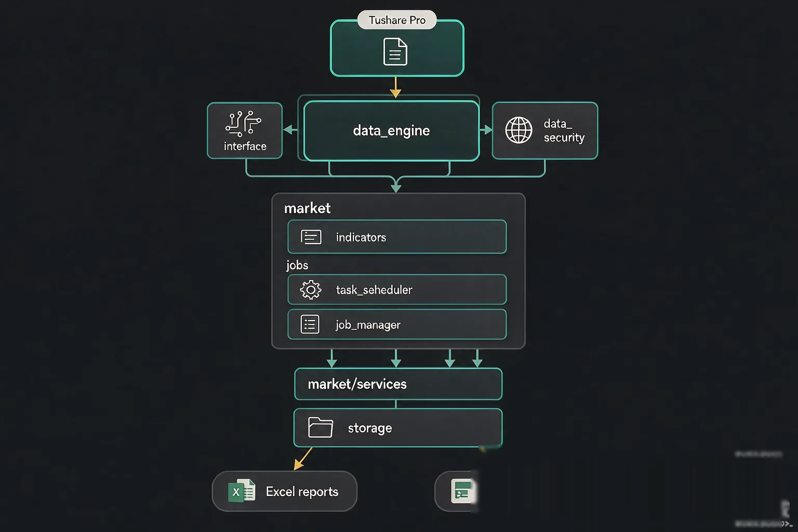The height and width of the screenshot is (532, 798).
Task: Click the market heading
Action: coord(307,208)
